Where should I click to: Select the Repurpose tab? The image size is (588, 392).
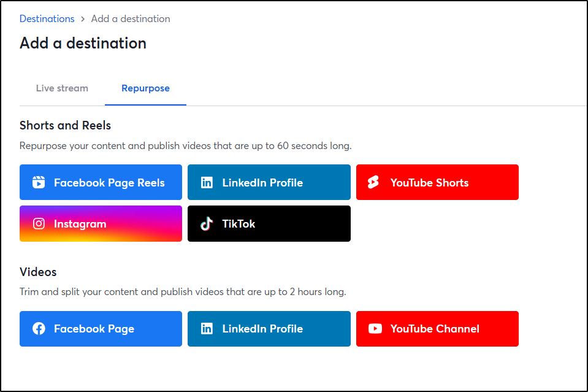click(x=145, y=88)
